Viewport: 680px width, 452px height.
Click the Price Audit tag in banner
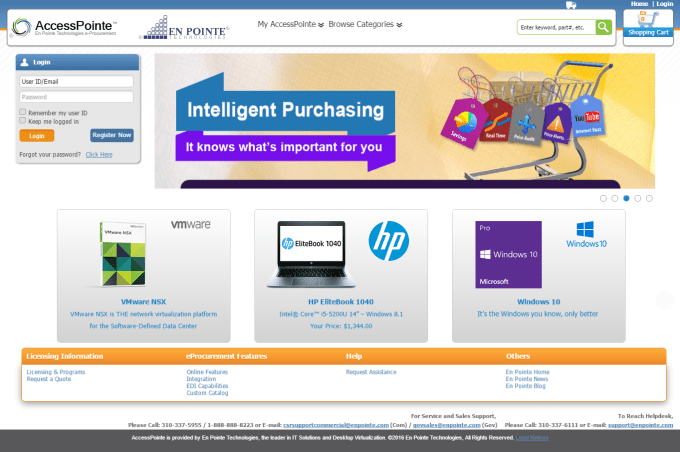pyautogui.click(x=526, y=125)
